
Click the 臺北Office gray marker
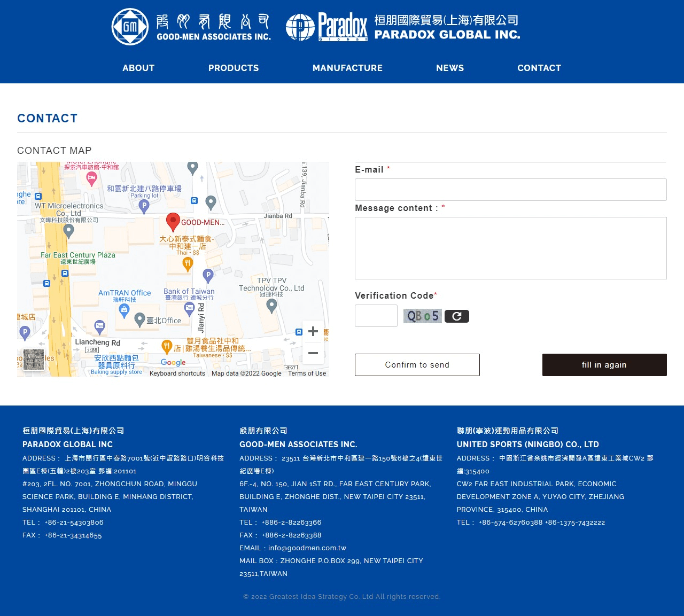coord(139,319)
